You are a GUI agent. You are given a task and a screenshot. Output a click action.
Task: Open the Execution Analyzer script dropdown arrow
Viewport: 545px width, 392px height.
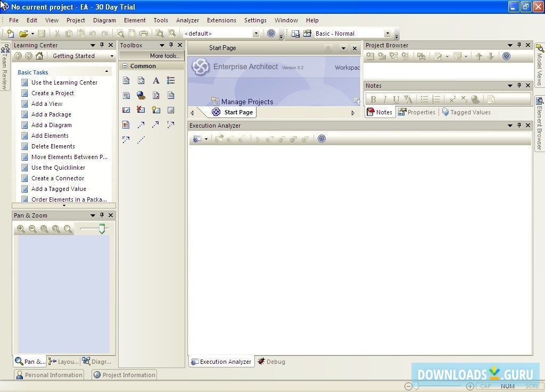click(x=206, y=139)
